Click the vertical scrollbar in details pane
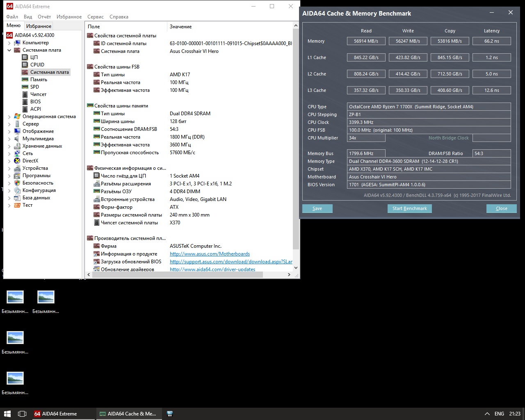The width and height of the screenshot is (525, 420). click(296, 139)
